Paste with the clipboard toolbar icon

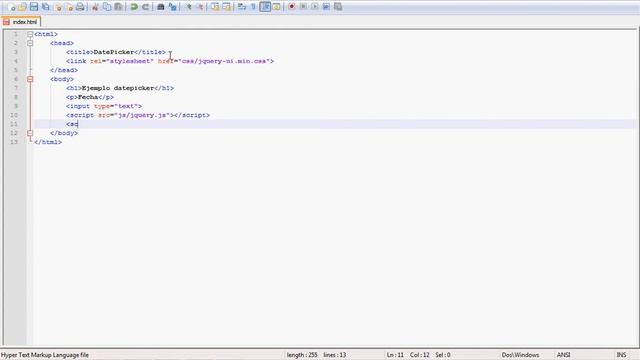tap(118, 7)
